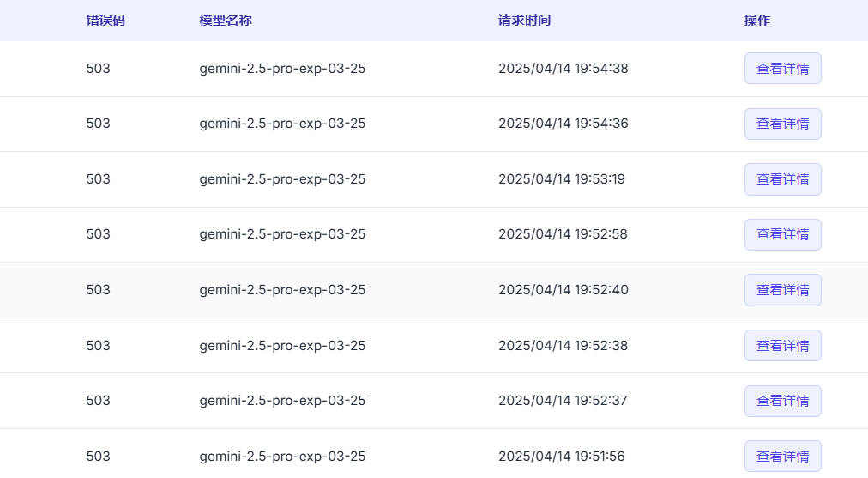The image size is (868, 478).
Task: Click error code 503 in the 19:52:37 row
Action: 98,401
